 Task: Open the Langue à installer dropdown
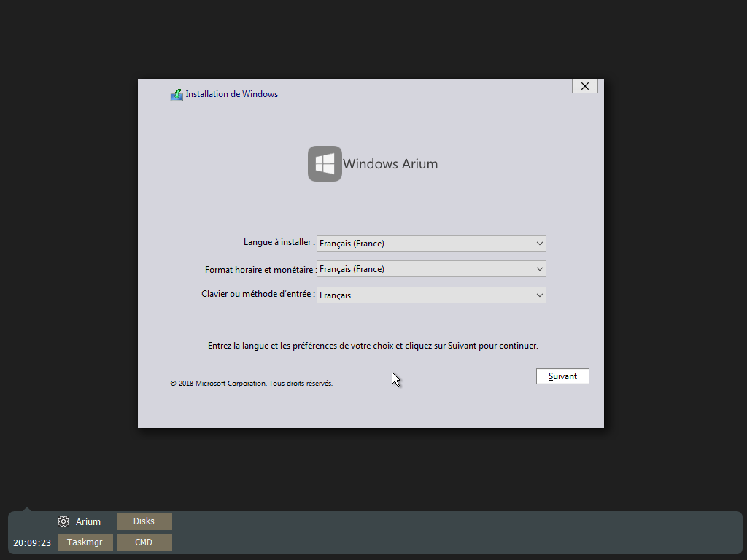point(431,244)
